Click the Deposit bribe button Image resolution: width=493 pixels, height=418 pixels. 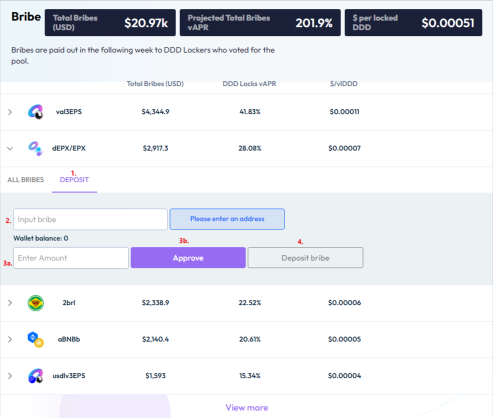[305, 258]
